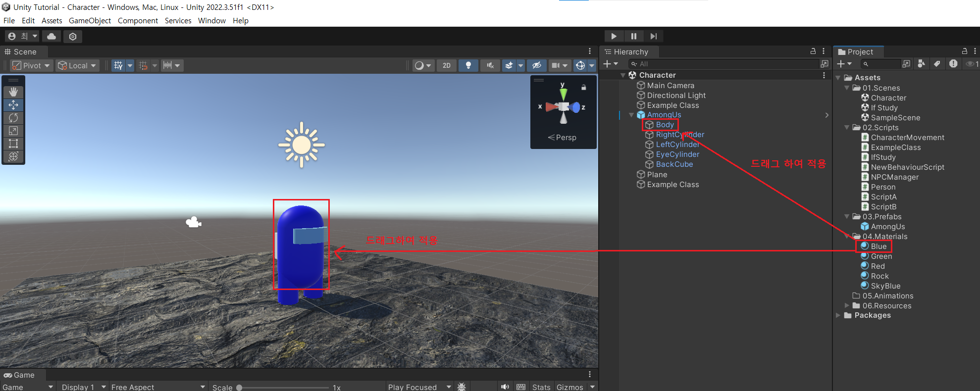Viewport: 980px width, 391px height.
Task: Select the Rotate tool
Action: point(13,118)
